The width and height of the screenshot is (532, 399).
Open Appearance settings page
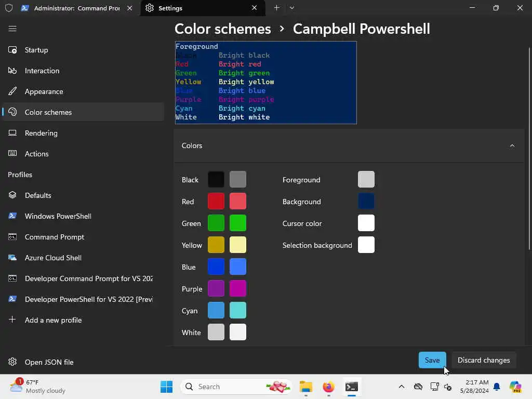pyautogui.click(x=83, y=91)
